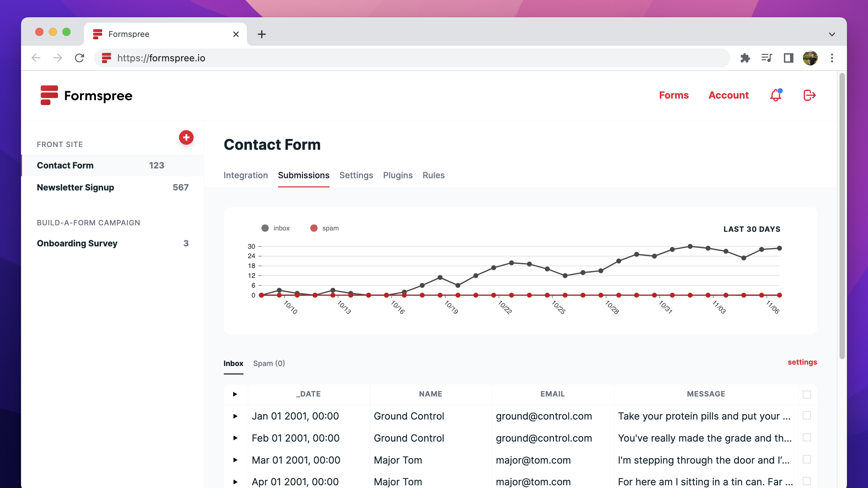Switch to the Integration tab
The height and width of the screenshot is (488, 868).
pyautogui.click(x=245, y=175)
